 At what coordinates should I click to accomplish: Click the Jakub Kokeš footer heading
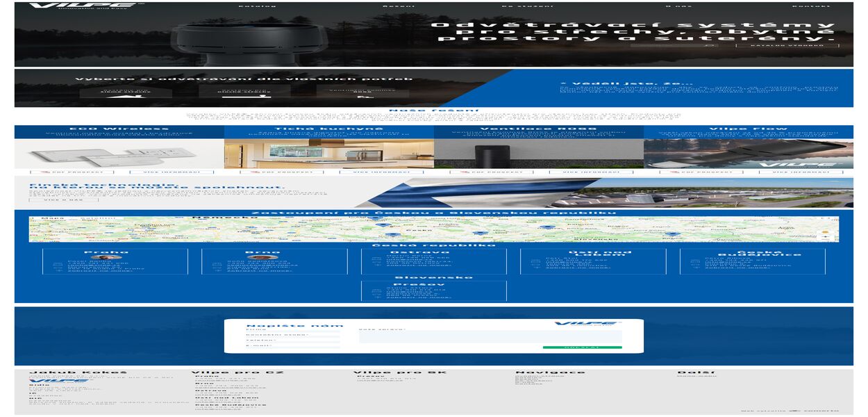[x=78, y=373]
